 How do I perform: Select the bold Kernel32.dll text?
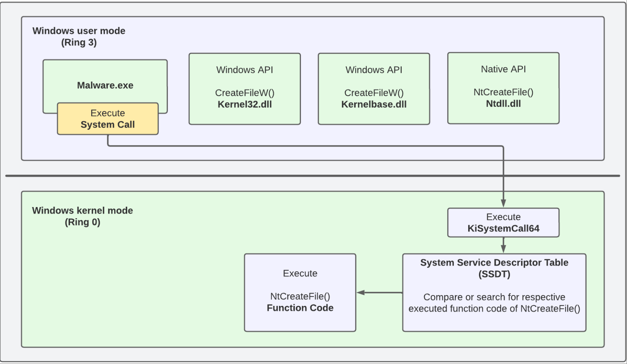pos(245,104)
